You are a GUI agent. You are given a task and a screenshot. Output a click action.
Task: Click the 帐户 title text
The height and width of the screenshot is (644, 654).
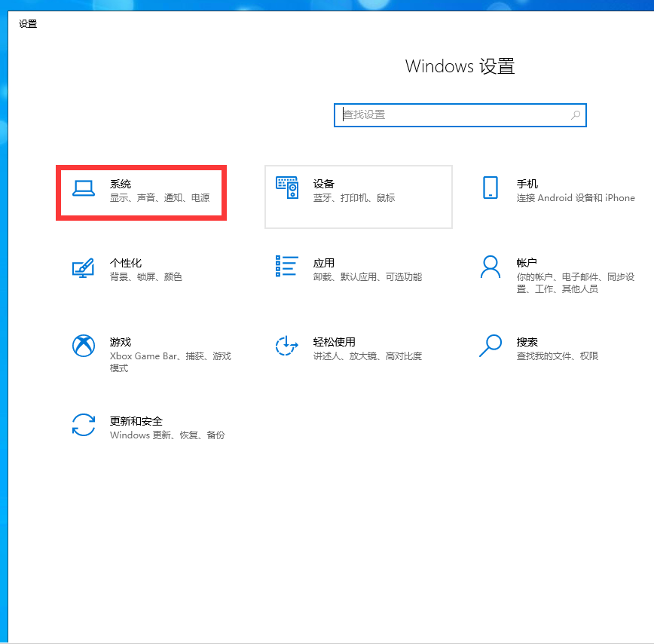click(x=527, y=263)
